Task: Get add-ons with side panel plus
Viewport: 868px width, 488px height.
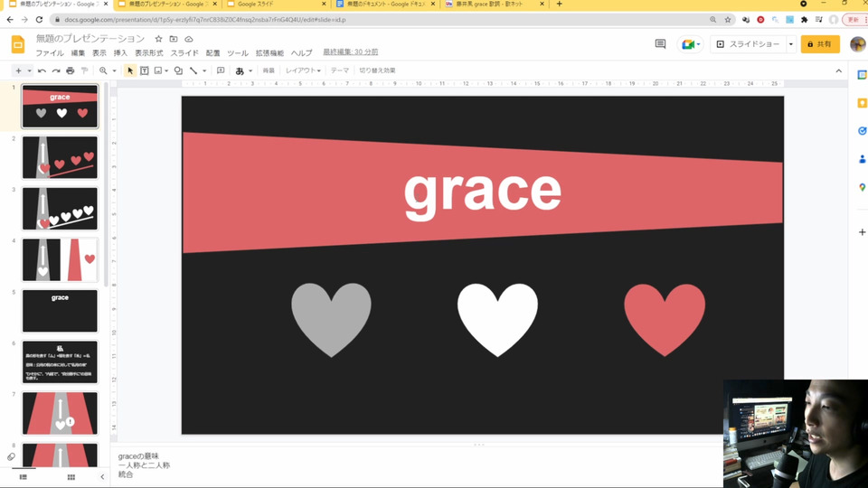Action: tap(862, 232)
